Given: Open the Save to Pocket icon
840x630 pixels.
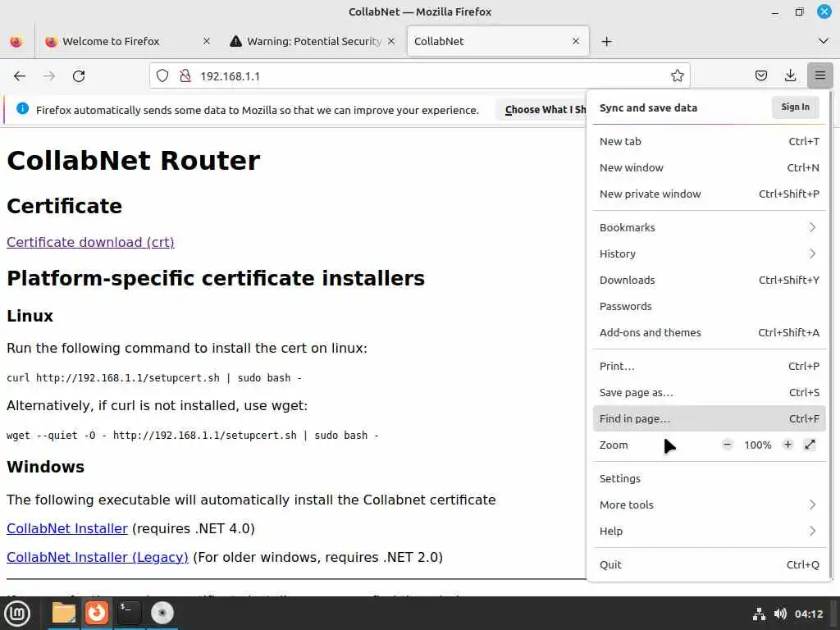Looking at the screenshot, I should coord(760,76).
